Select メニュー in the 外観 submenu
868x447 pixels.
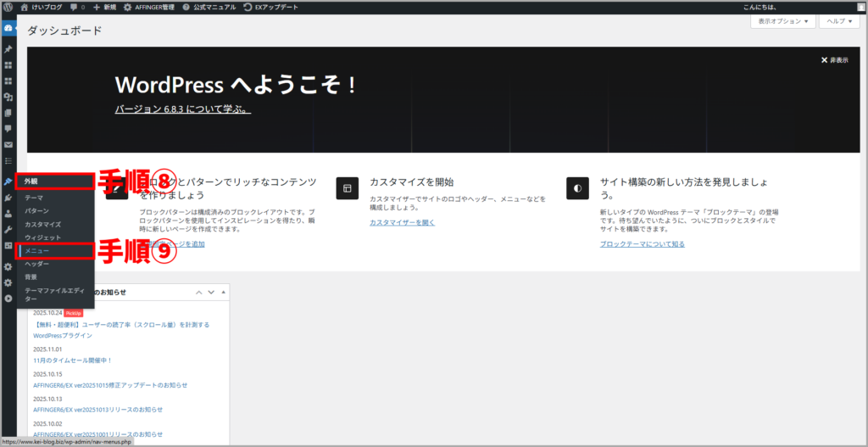[36, 251]
